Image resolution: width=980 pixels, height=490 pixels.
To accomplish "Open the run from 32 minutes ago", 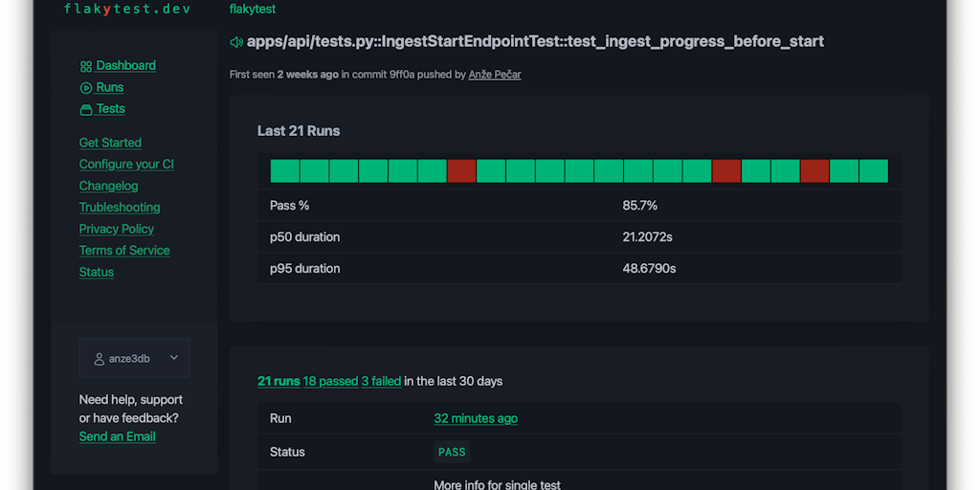I will tap(476, 418).
